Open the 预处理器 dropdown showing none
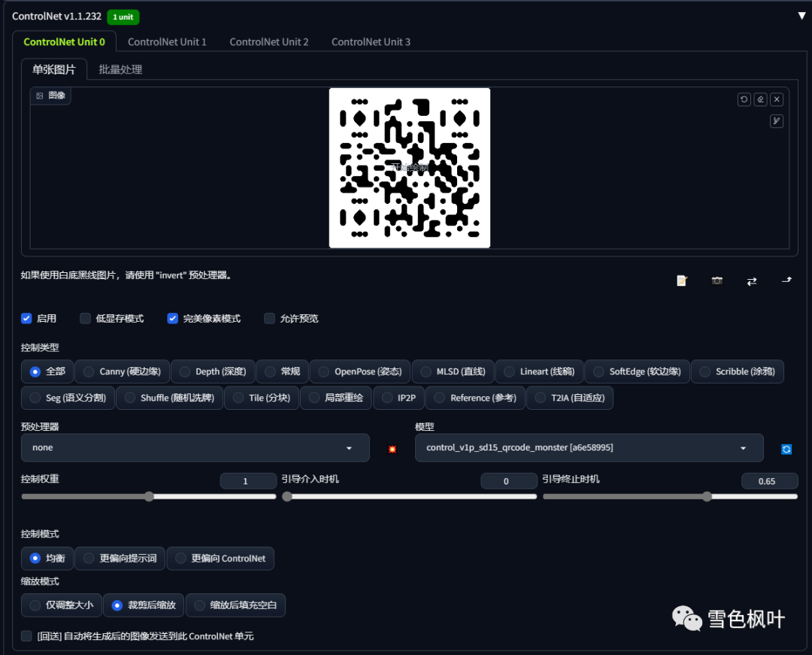The width and height of the screenshot is (812, 655). (195, 447)
